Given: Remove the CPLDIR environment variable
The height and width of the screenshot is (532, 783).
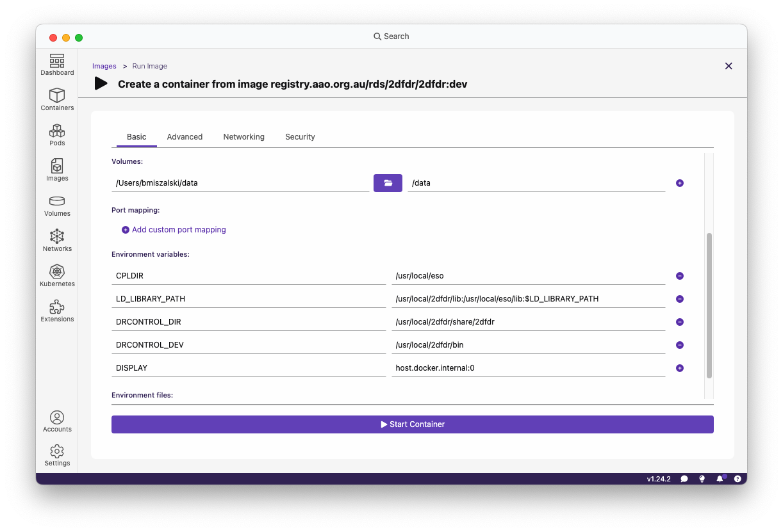Looking at the screenshot, I should coord(680,276).
